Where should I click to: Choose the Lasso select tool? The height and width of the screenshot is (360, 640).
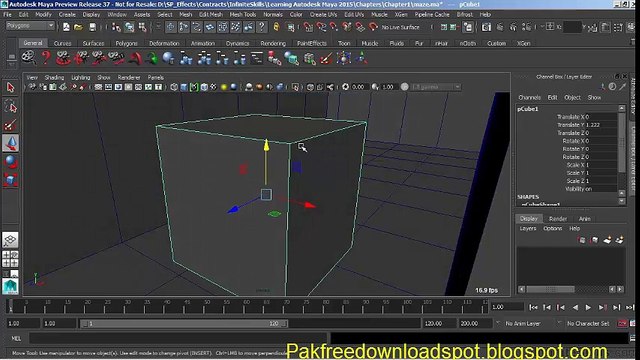11,106
